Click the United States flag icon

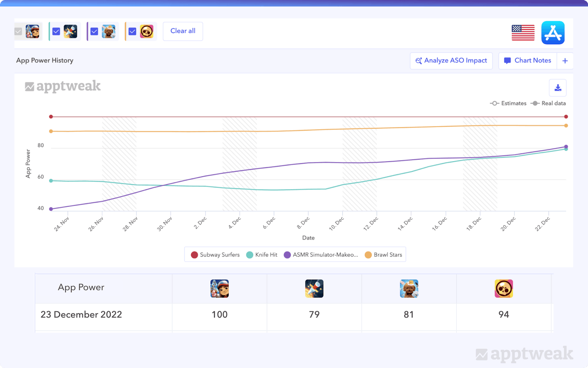(x=523, y=33)
